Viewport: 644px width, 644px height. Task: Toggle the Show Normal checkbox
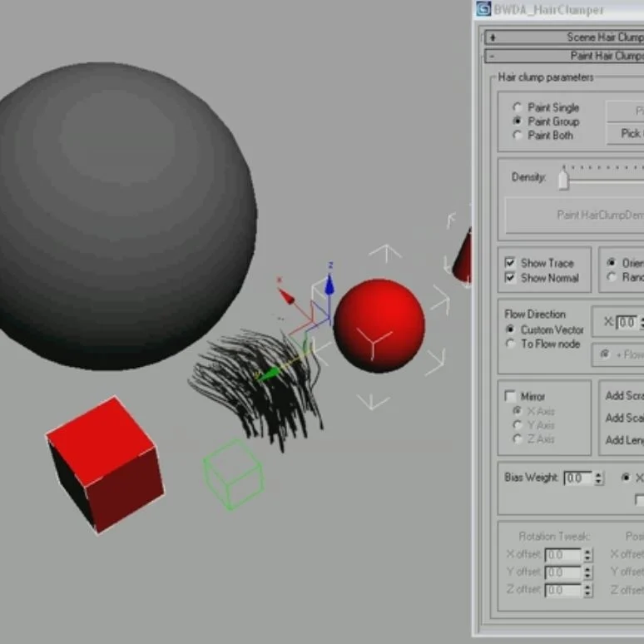pyautogui.click(x=510, y=278)
